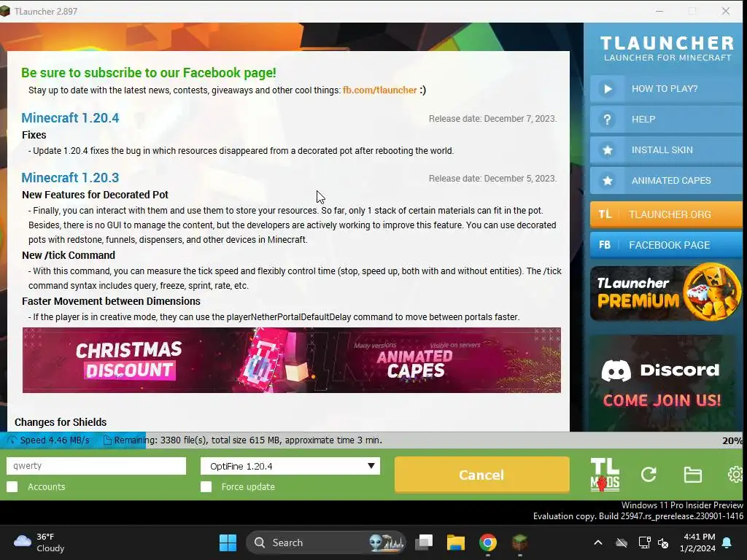Toggle the Accounts checkbox
This screenshot has height=560, width=747.
pyautogui.click(x=12, y=486)
